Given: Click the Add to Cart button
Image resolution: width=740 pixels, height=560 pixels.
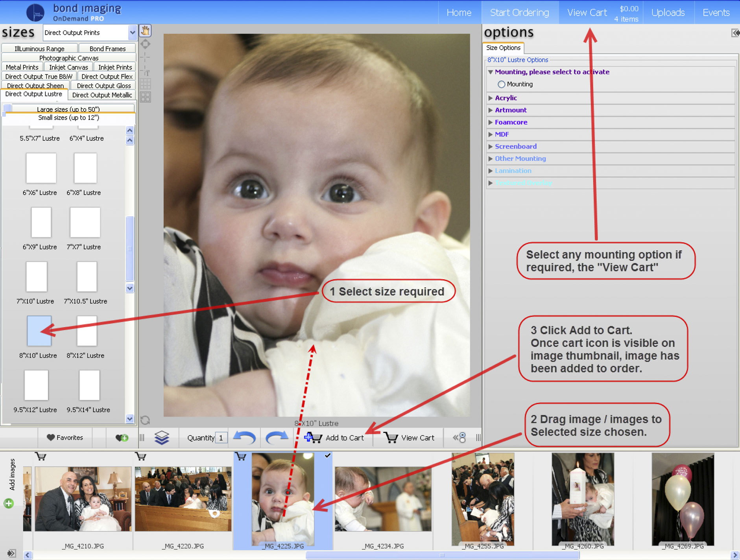Looking at the screenshot, I should (334, 438).
